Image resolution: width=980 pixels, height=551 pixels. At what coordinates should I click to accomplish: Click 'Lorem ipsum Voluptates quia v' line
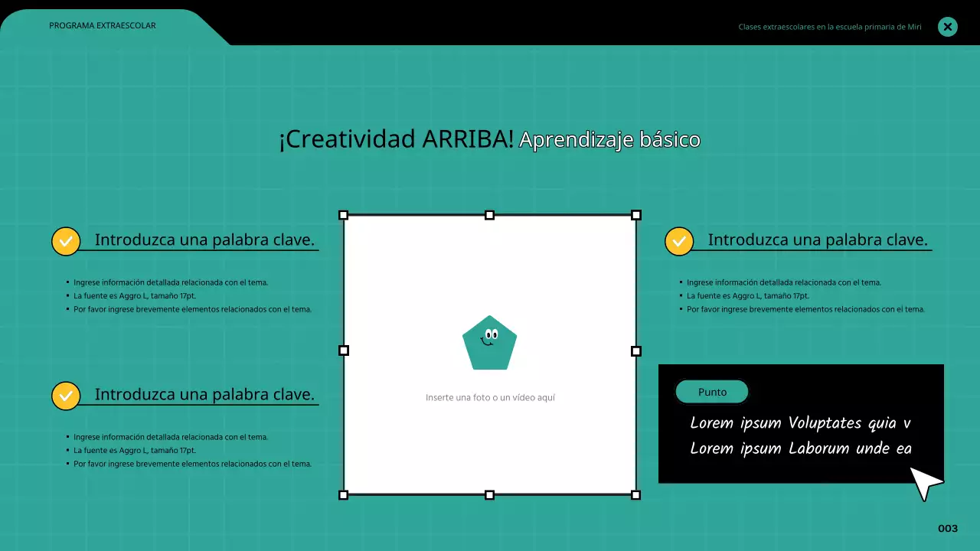coord(800,423)
